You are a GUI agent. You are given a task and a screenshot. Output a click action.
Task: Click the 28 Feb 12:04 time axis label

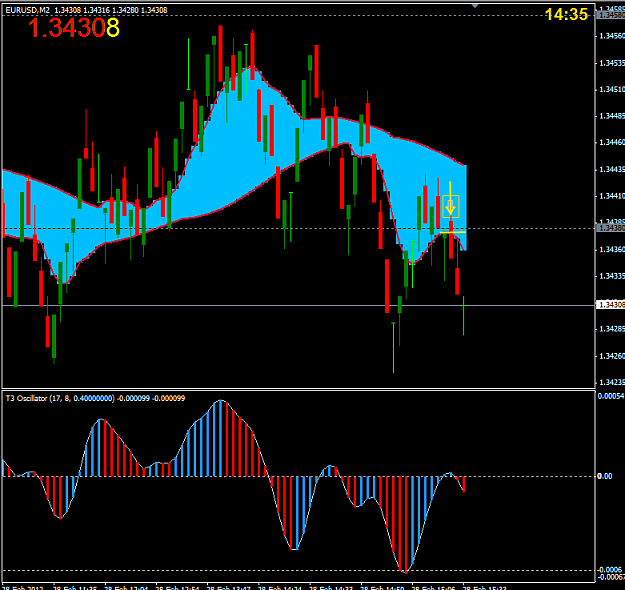[x=126, y=588]
